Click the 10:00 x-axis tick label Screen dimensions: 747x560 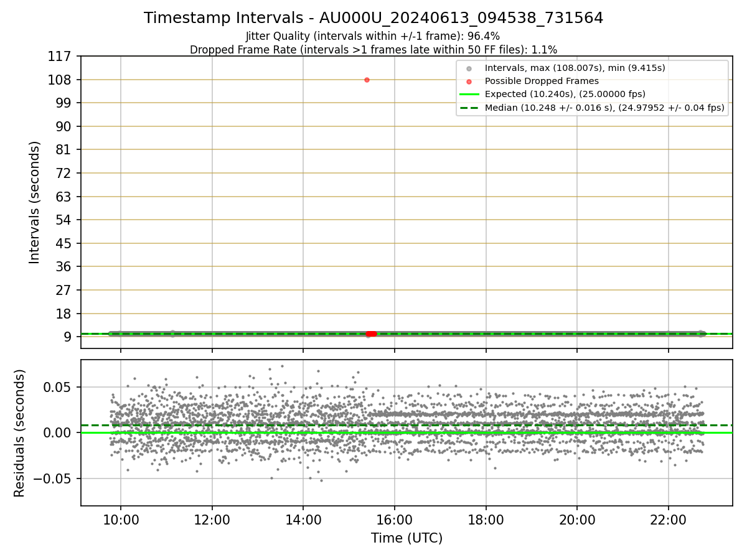click(121, 520)
